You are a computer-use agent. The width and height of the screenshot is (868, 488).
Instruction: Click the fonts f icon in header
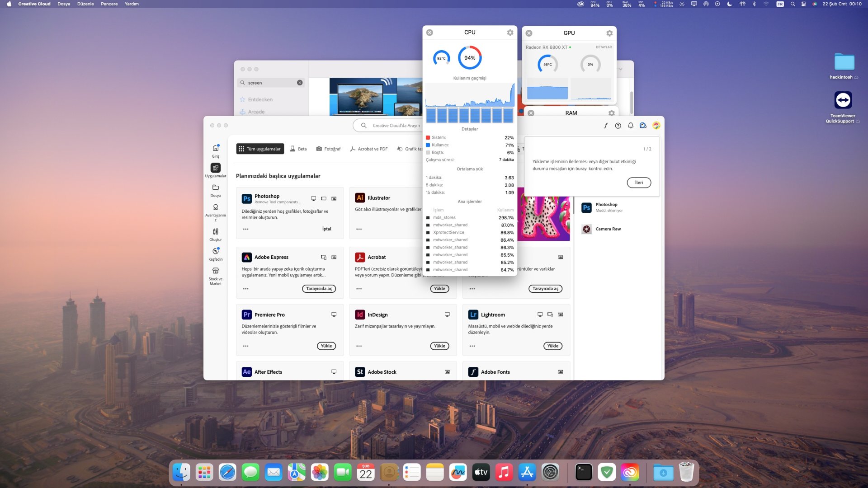[x=606, y=126]
